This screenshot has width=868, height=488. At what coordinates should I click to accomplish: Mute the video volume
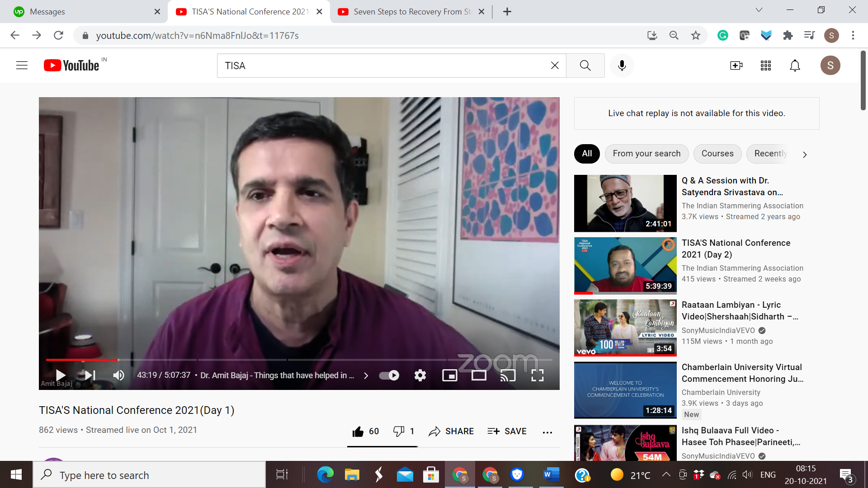(118, 375)
